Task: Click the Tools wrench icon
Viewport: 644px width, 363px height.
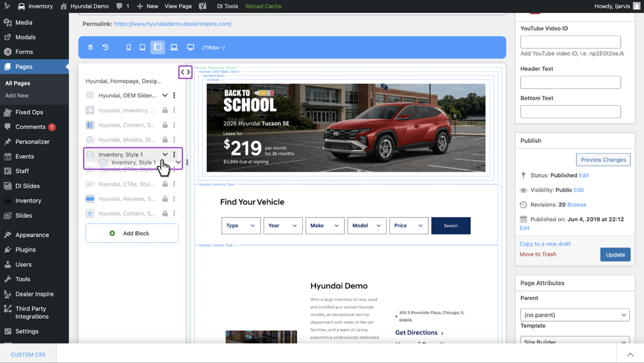Action: [x=8, y=279]
